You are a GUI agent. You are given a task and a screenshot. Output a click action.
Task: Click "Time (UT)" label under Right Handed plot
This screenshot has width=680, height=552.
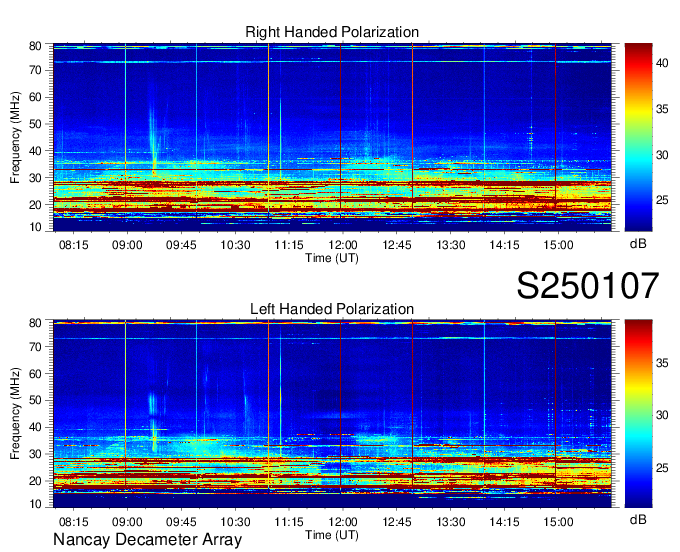click(332, 258)
